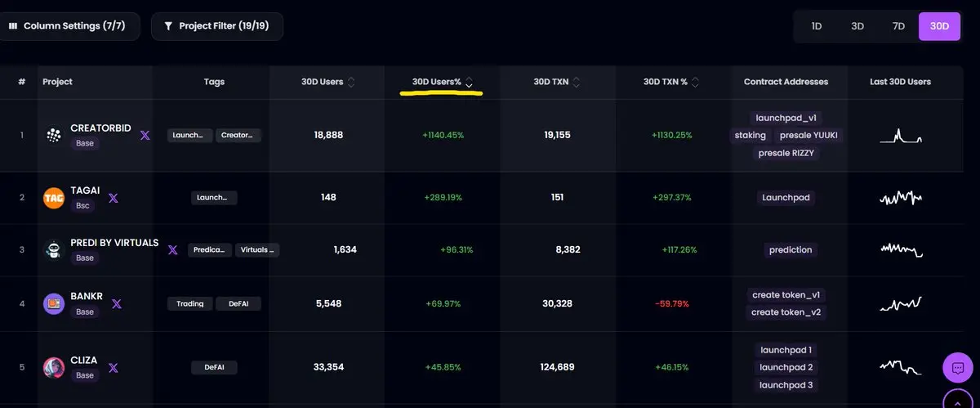Select the Predica... tag

tap(210, 249)
